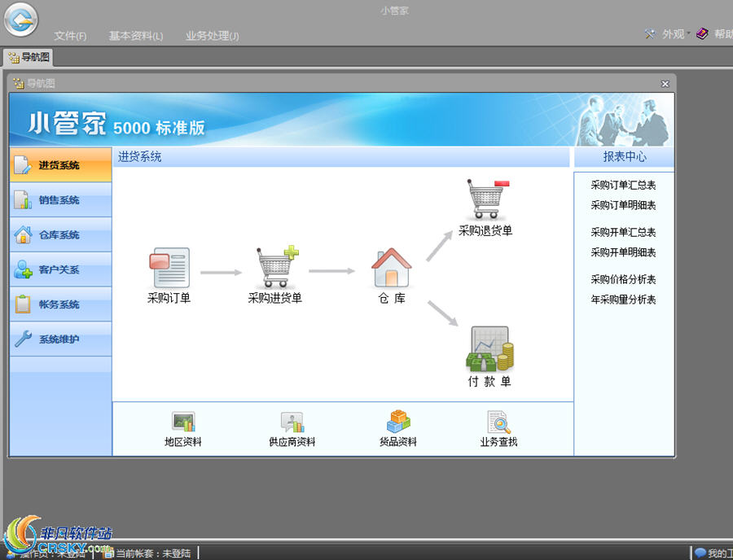
Task: Open the 采购退货单 return cart icon
Action: click(486, 200)
